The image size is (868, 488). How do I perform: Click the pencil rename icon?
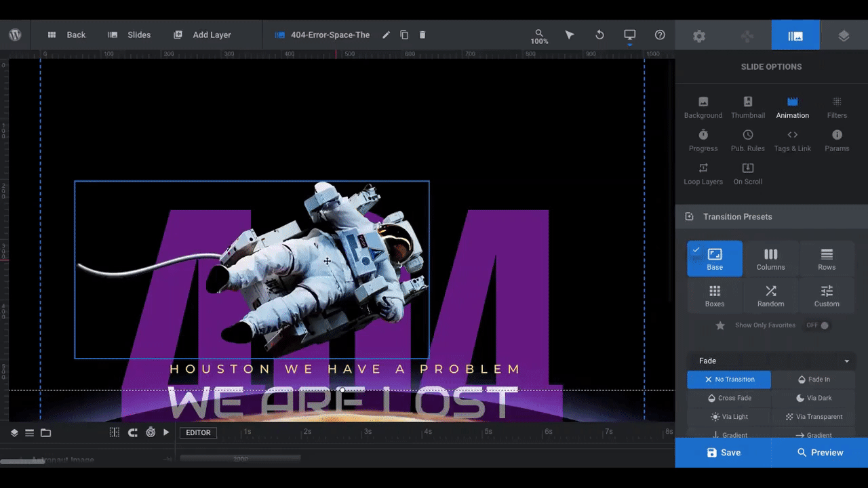[386, 35]
